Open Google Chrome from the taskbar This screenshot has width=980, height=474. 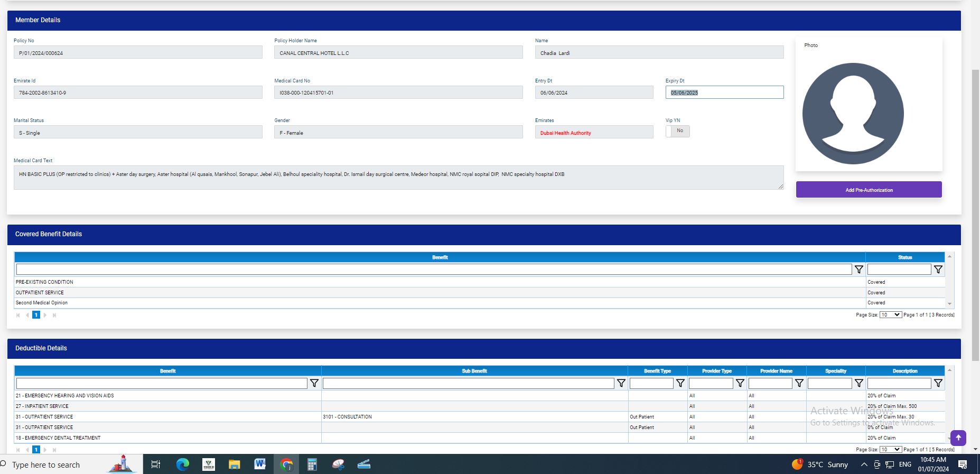[x=286, y=464]
